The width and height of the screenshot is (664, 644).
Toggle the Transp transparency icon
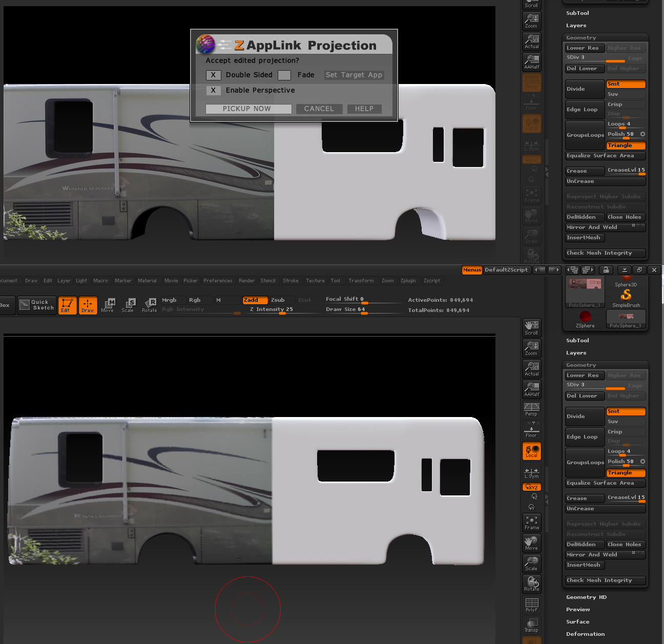[x=532, y=625]
